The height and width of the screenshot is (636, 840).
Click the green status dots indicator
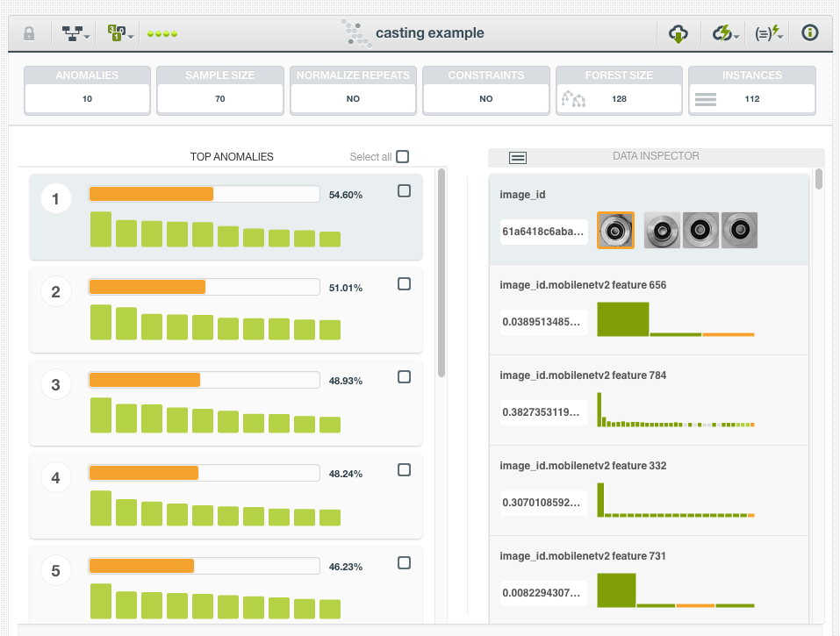(162, 34)
